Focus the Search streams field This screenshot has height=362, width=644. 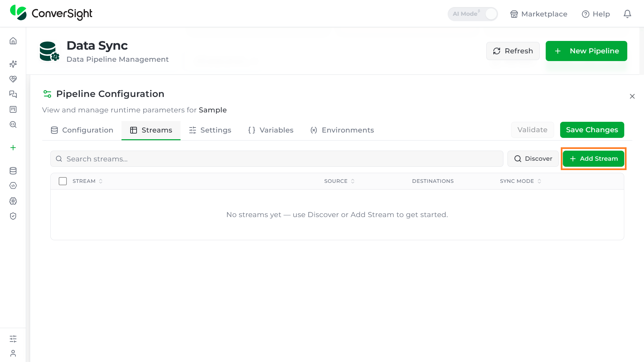click(277, 159)
